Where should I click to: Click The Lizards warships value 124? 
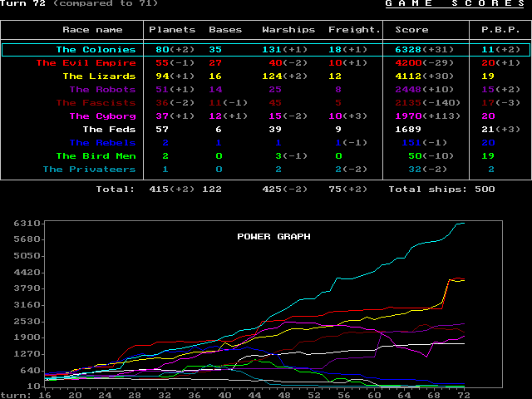click(272, 76)
